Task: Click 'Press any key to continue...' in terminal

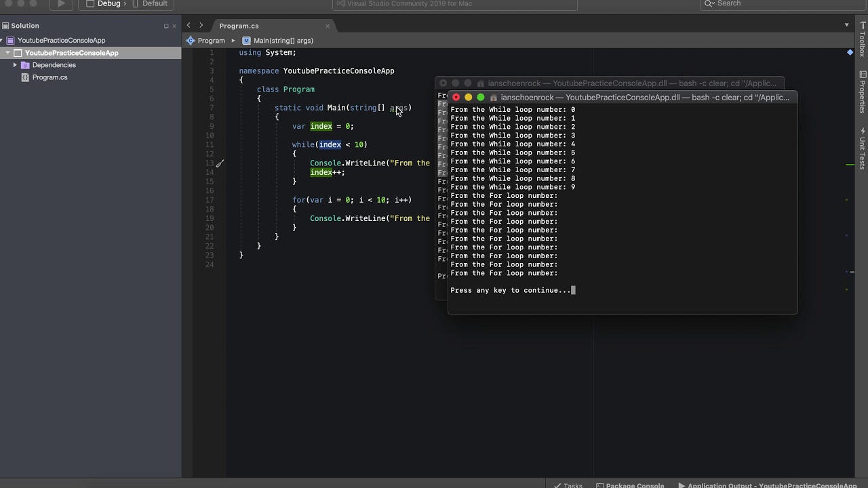Action: [x=511, y=290]
